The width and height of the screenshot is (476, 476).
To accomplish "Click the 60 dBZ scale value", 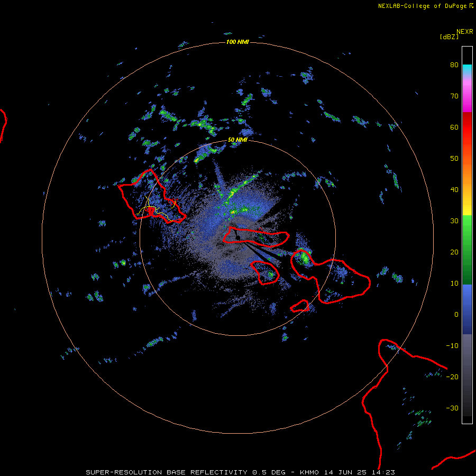I will tap(454, 127).
